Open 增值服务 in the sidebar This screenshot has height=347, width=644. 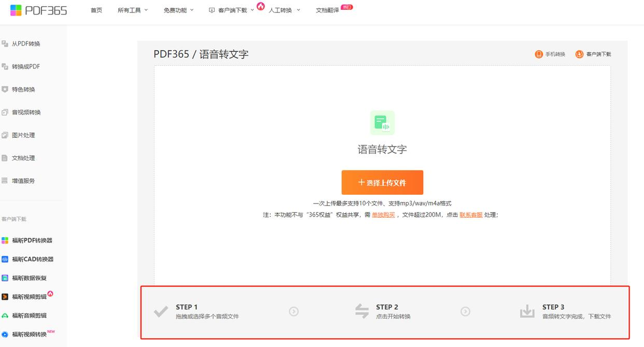tap(23, 181)
